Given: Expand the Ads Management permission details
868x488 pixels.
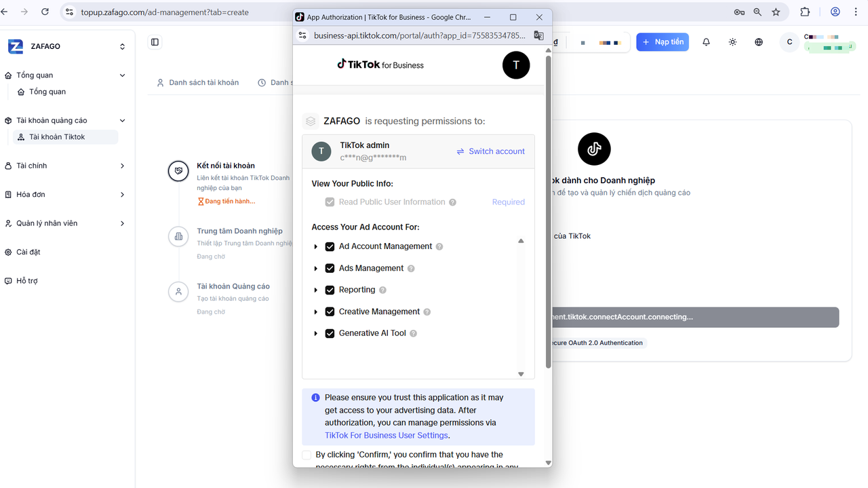Looking at the screenshot, I should pyautogui.click(x=316, y=268).
